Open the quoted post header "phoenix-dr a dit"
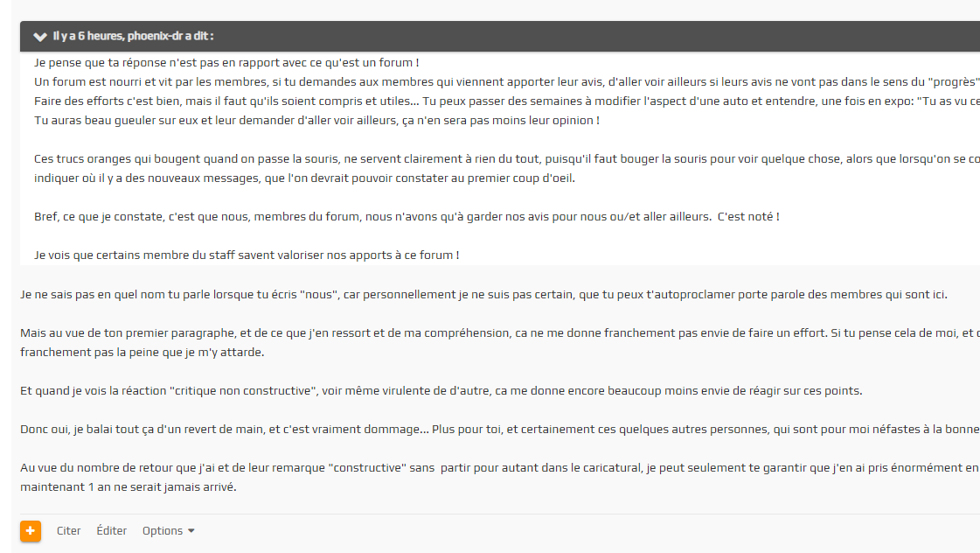 (133, 36)
